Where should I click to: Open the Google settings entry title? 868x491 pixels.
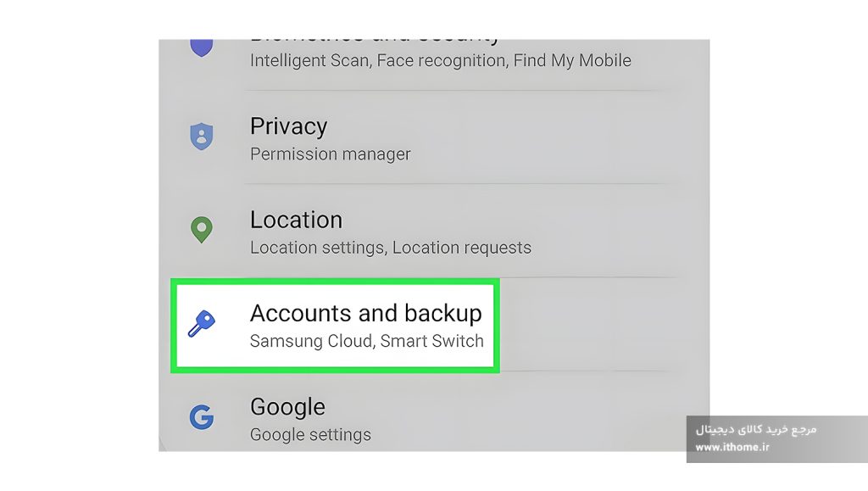click(287, 407)
